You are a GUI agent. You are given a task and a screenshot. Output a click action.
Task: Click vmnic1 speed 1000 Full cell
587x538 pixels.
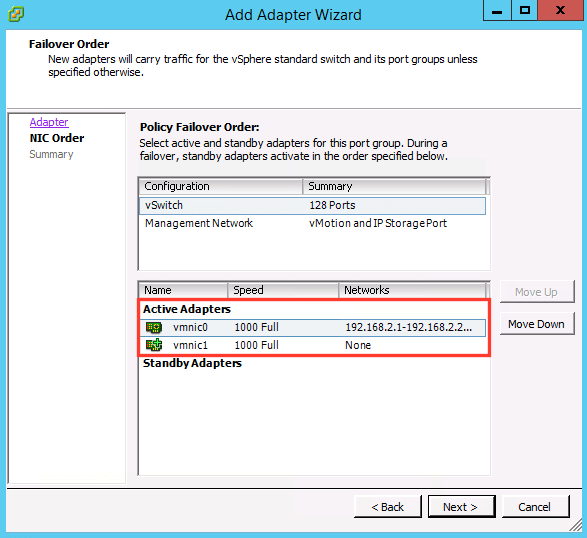256,345
